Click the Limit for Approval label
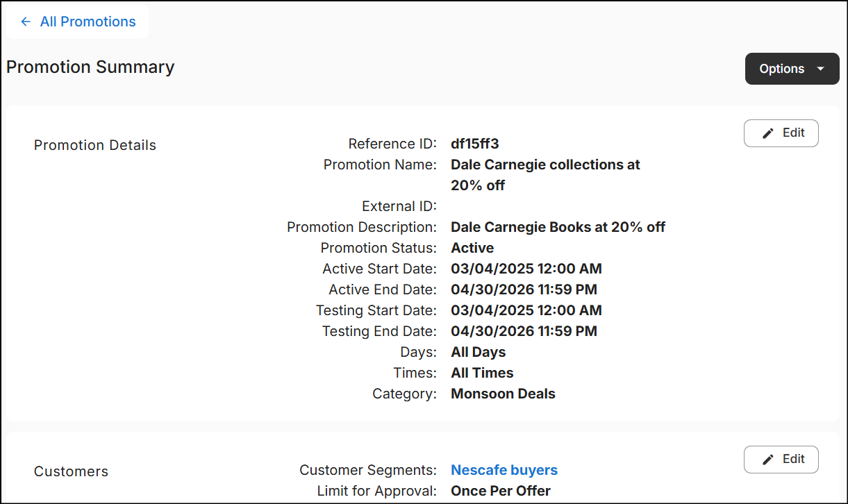Screen dimensions: 848x504 tap(377, 491)
